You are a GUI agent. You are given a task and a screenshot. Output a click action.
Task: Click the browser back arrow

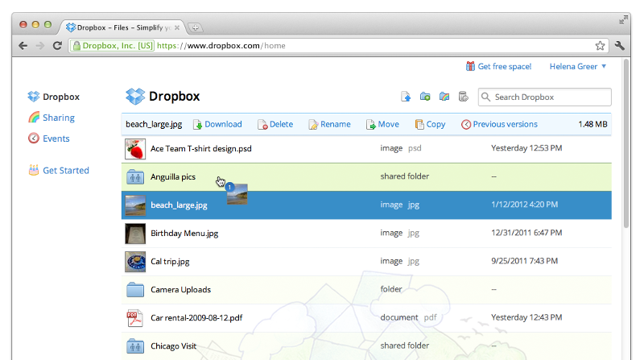[x=23, y=46]
